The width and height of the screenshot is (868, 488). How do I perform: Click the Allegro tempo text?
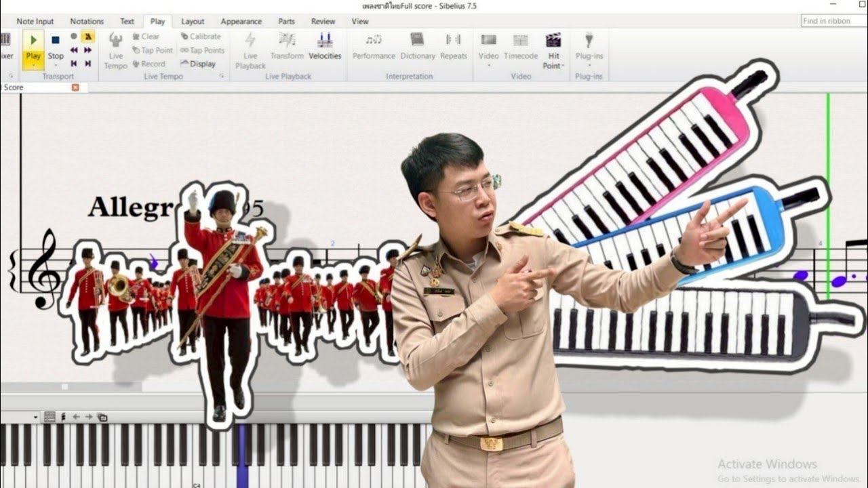[x=132, y=207]
